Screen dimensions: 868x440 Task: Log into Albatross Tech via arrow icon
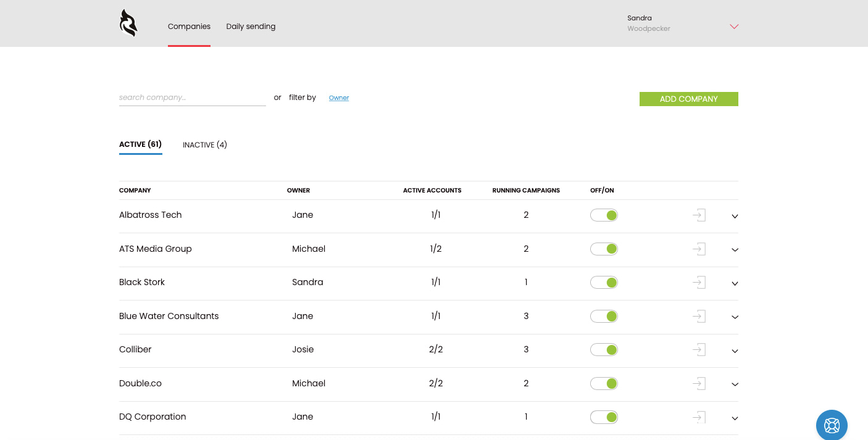(x=699, y=215)
